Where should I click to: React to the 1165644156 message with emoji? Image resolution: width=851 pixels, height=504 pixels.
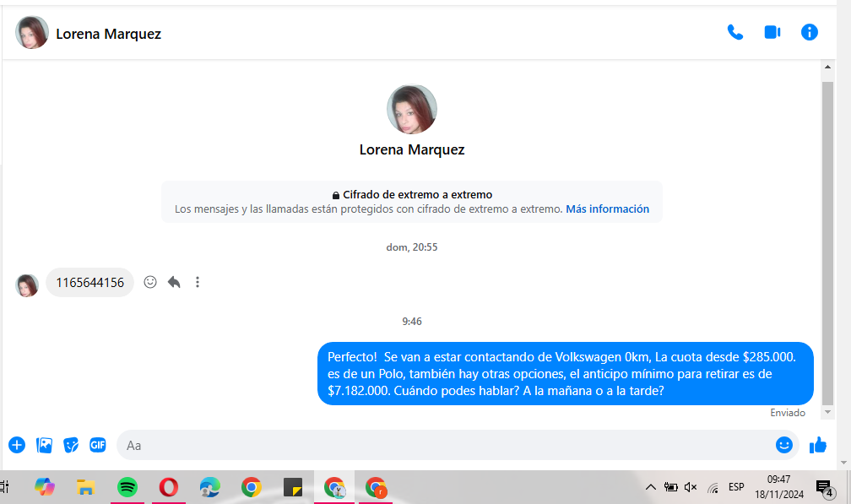(x=150, y=282)
